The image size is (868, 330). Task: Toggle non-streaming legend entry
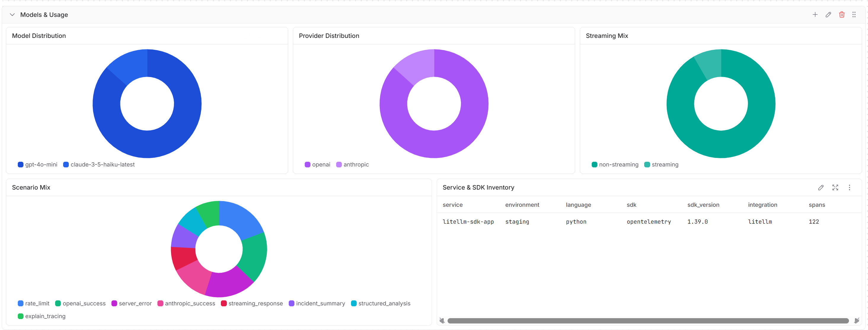pos(615,164)
